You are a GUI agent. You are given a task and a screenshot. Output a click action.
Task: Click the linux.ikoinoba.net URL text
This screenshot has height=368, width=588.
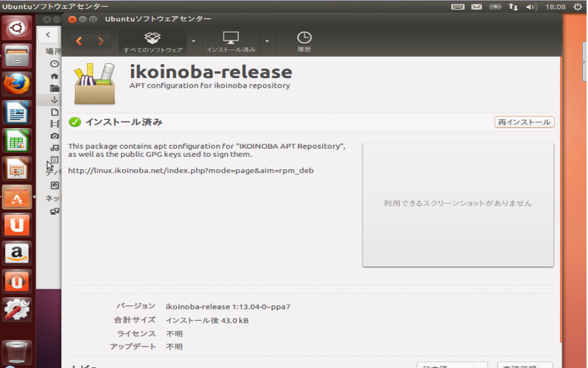[190, 171]
